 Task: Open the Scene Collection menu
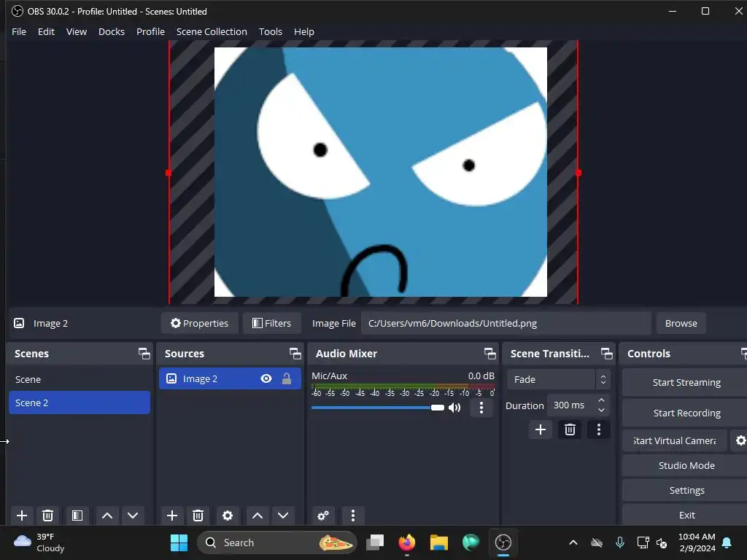coord(212,31)
